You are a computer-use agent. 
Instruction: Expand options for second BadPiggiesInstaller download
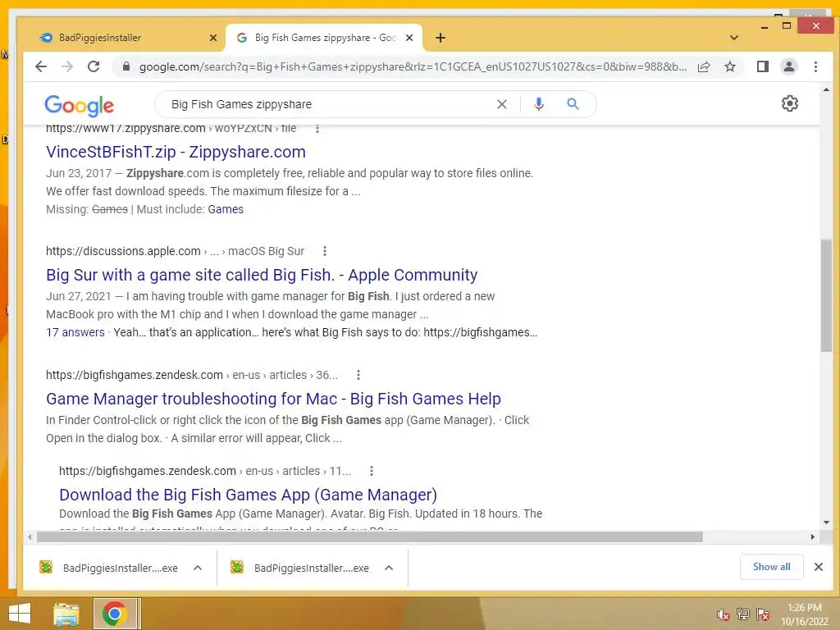pos(389,568)
